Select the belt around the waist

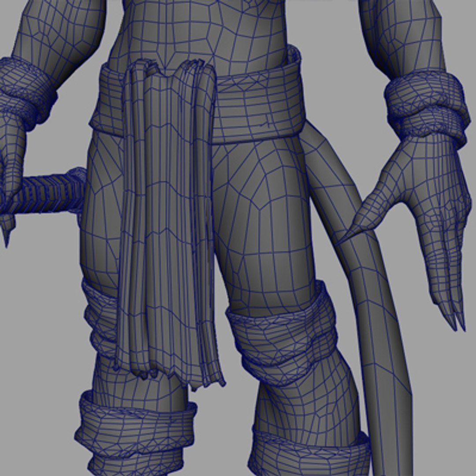point(258,103)
